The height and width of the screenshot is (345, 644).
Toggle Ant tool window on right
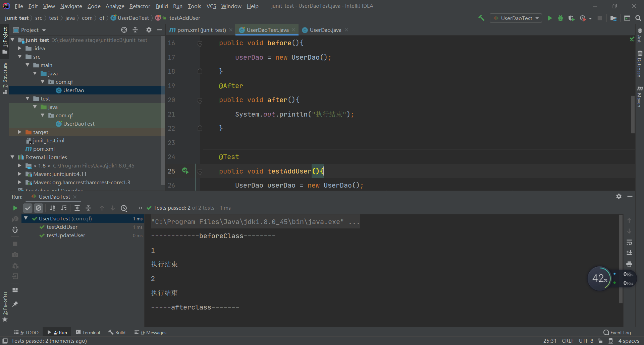pyautogui.click(x=640, y=36)
